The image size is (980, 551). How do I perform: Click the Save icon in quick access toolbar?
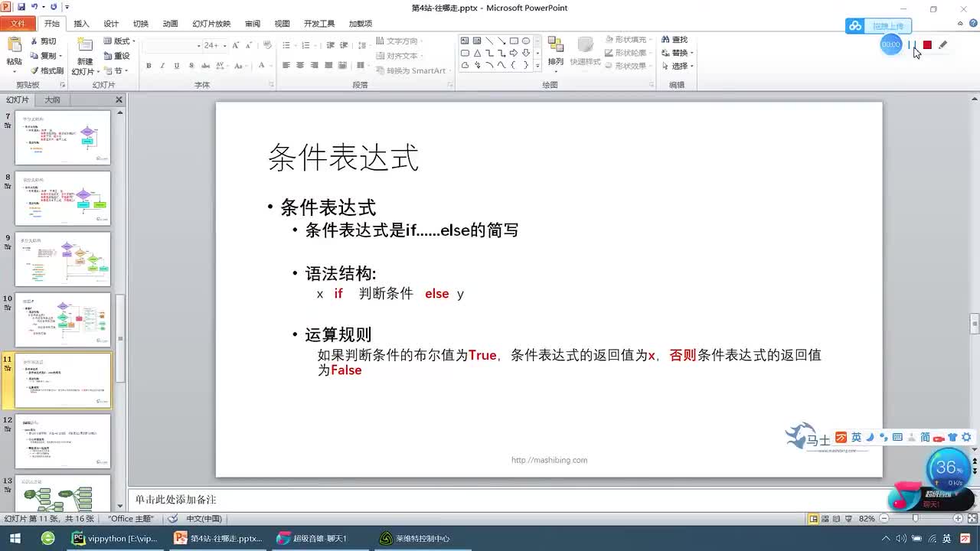(22, 7)
